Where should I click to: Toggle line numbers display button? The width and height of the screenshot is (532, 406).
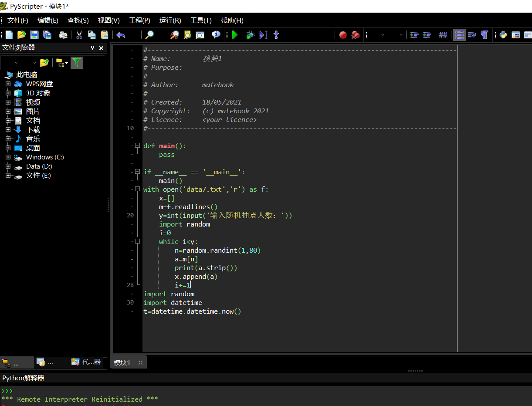(459, 35)
